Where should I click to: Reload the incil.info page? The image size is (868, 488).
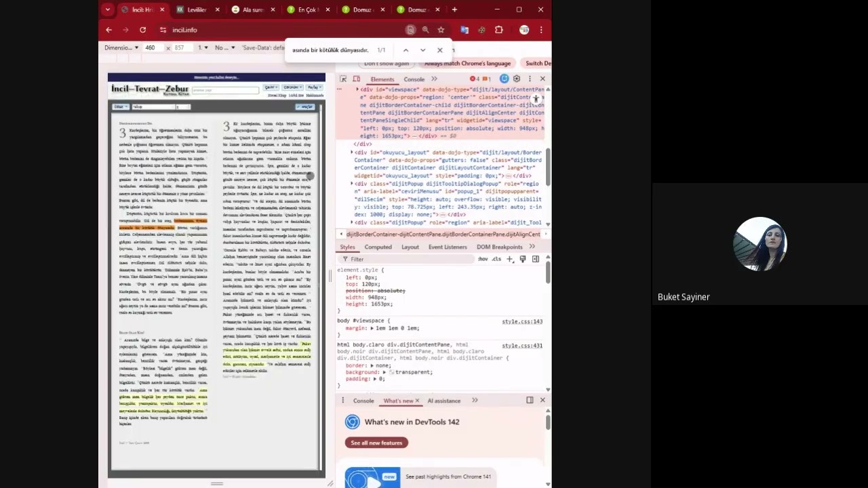pyautogui.click(x=142, y=30)
